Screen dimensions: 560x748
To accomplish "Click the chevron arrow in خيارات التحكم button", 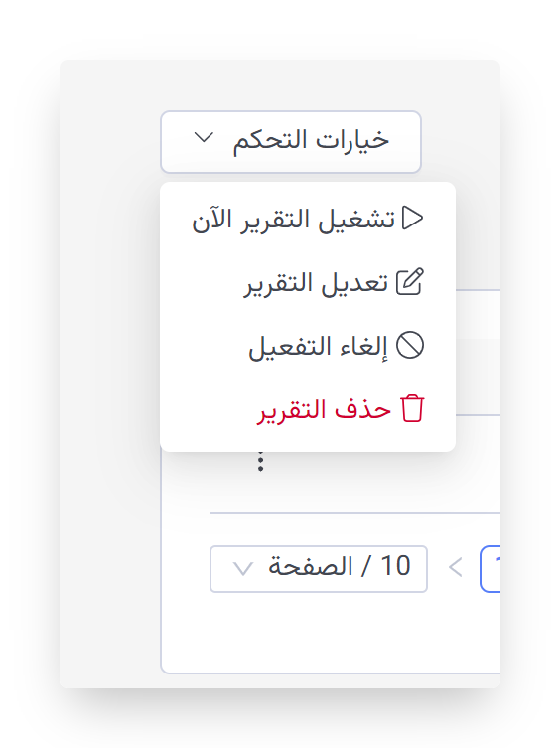I will (204, 138).
